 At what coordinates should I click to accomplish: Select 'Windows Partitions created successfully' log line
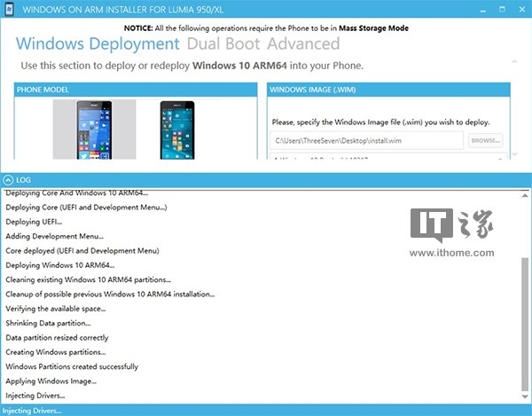tap(72, 367)
